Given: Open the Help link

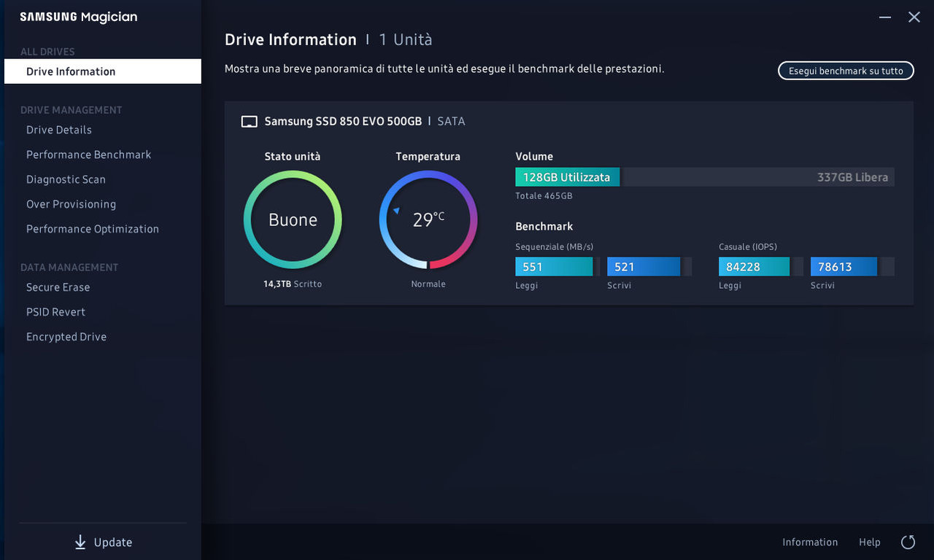Looking at the screenshot, I should click(869, 542).
